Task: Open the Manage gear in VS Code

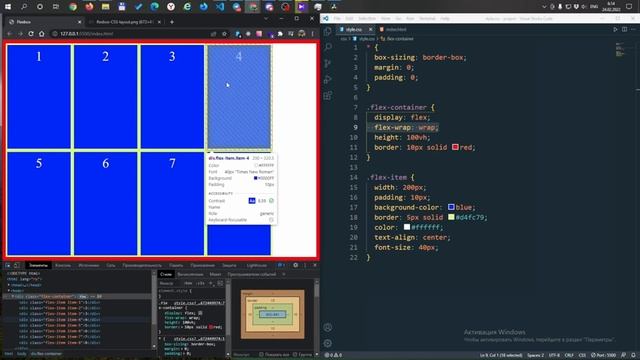Action: [328, 343]
